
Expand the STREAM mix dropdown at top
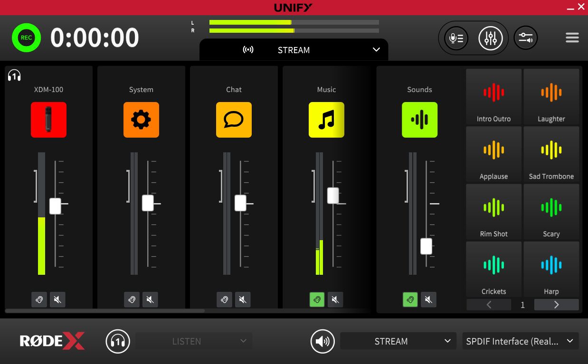(x=294, y=50)
